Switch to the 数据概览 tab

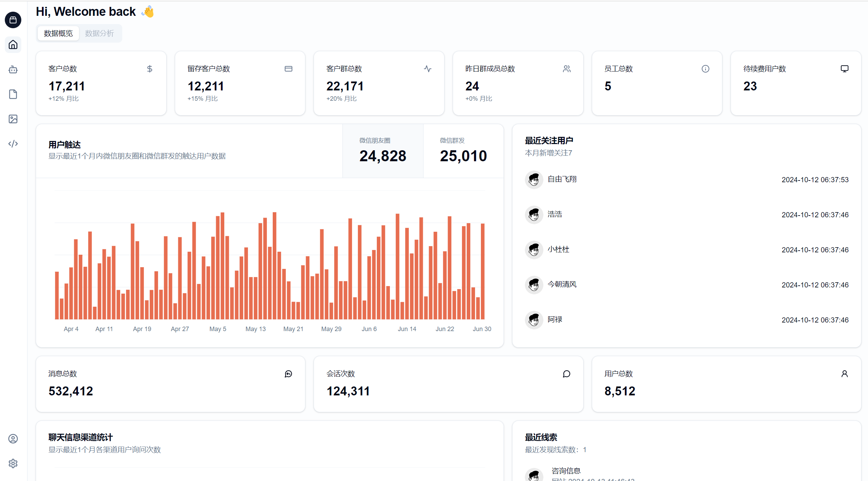tap(58, 33)
